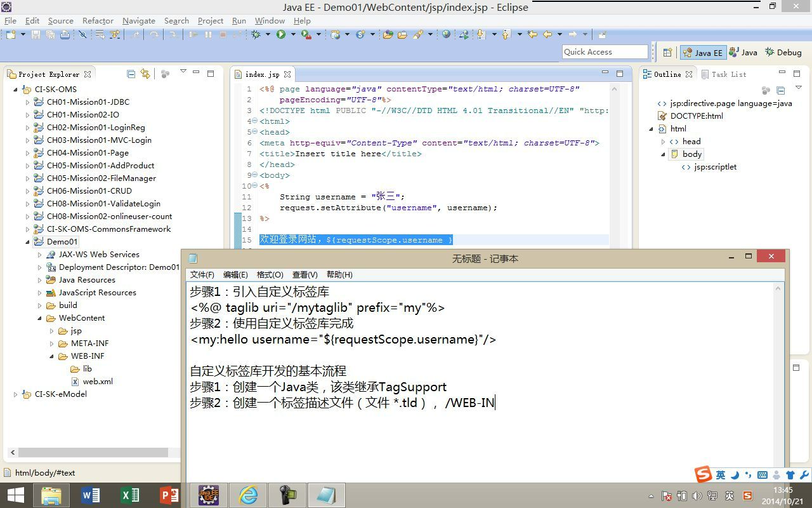Expand the head node in Outline
The image size is (812, 508).
pos(664,141)
